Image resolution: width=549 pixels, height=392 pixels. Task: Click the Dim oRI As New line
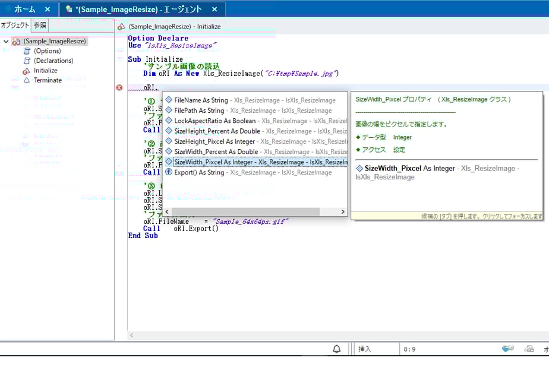[241, 74]
